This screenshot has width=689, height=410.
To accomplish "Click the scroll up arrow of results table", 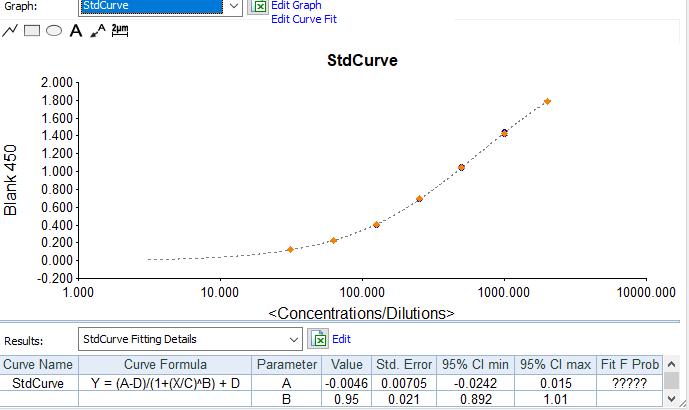I will 671,364.
